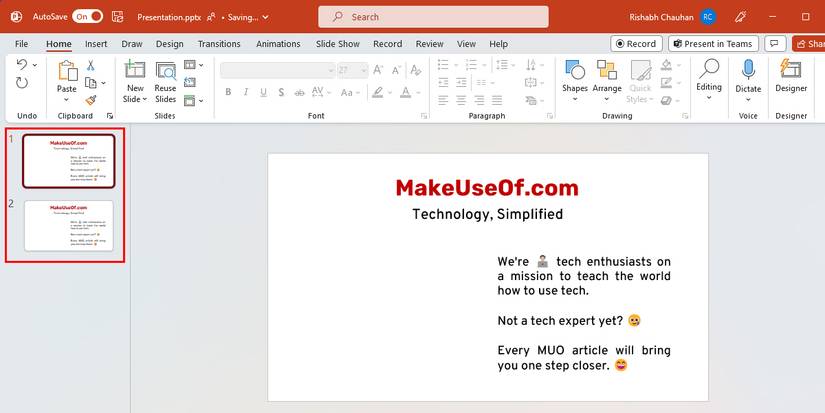The image size is (825, 413).
Task: Toggle Align Left paragraph
Action: point(444,100)
